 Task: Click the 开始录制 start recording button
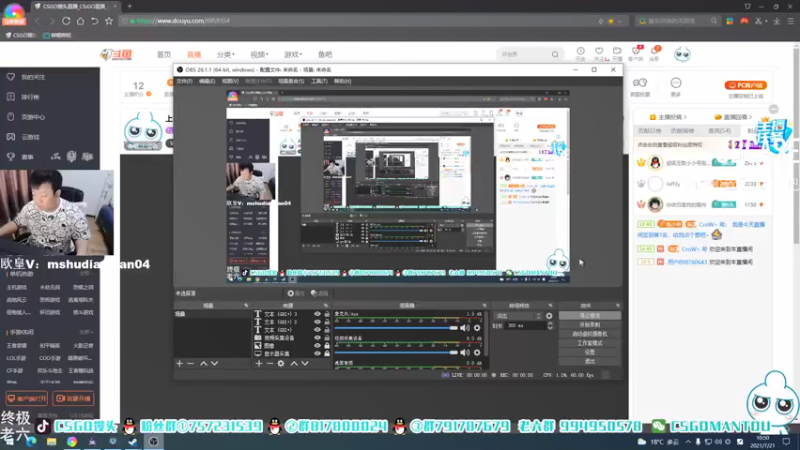(x=590, y=325)
